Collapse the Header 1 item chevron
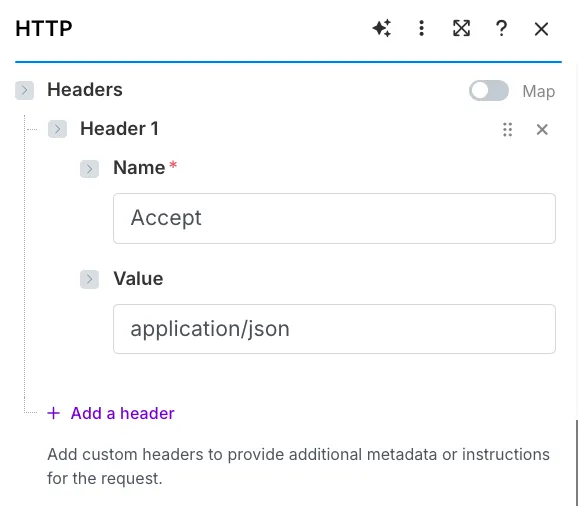This screenshot has height=506, width=578. click(57, 129)
